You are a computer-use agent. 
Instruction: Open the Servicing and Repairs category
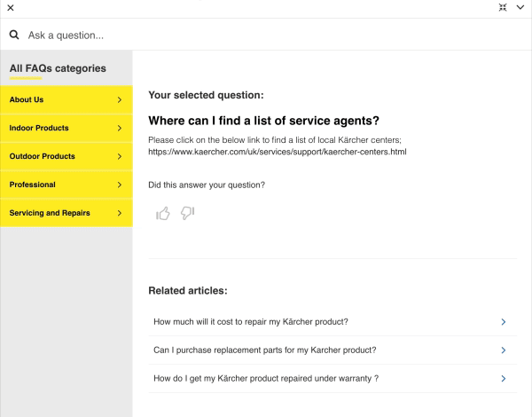coord(66,213)
